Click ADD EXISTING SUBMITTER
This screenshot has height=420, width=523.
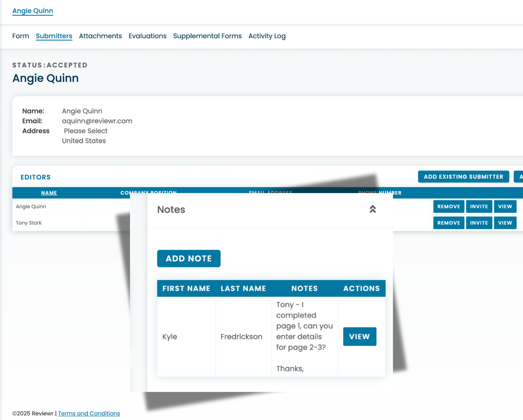[463, 176]
